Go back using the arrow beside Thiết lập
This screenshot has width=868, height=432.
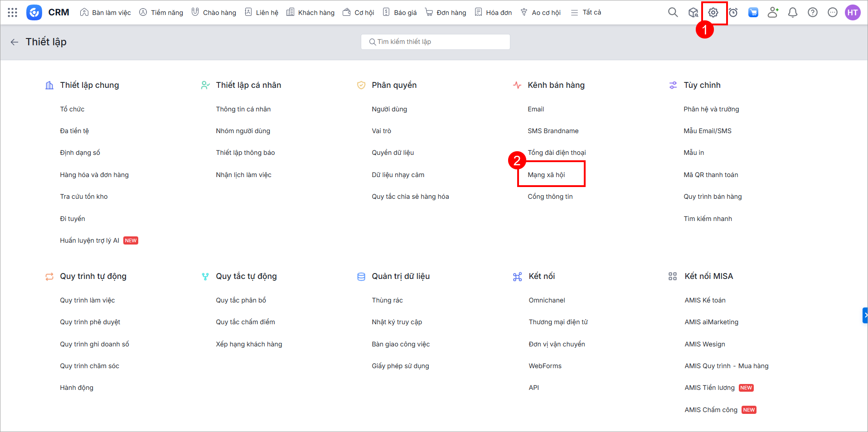[x=15, y=42]
